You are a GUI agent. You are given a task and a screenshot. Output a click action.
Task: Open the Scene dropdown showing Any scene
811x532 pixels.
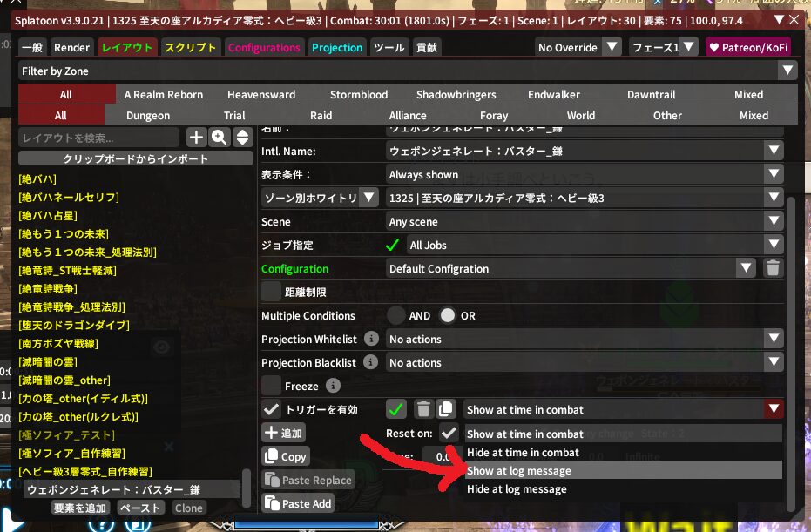[x=585, y=222]
